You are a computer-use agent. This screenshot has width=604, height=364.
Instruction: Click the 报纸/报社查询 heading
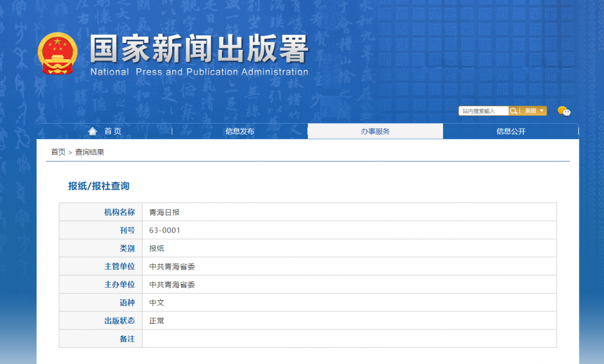[x=98, y=186]
